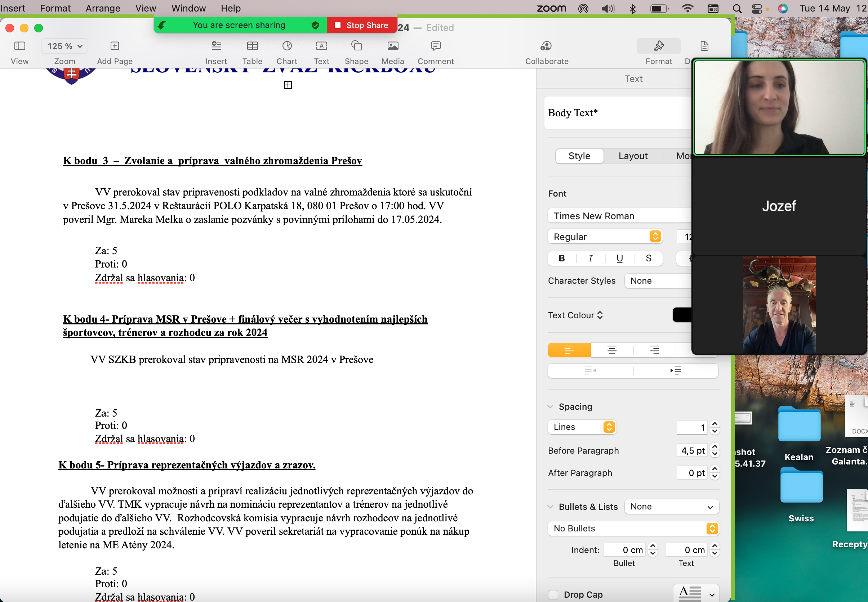Click the line spacing stepper arrows
Screen dimensions: 868x602
click(715, 427)
